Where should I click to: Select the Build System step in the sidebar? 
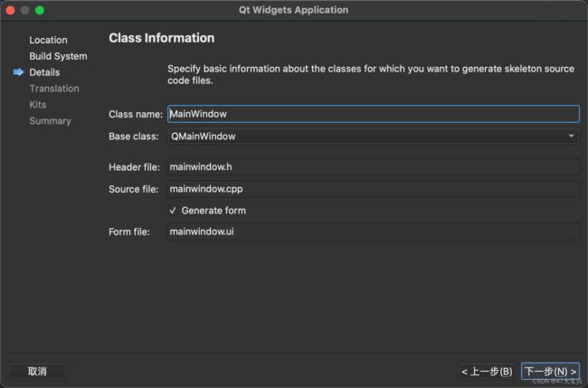click(58, 56)
